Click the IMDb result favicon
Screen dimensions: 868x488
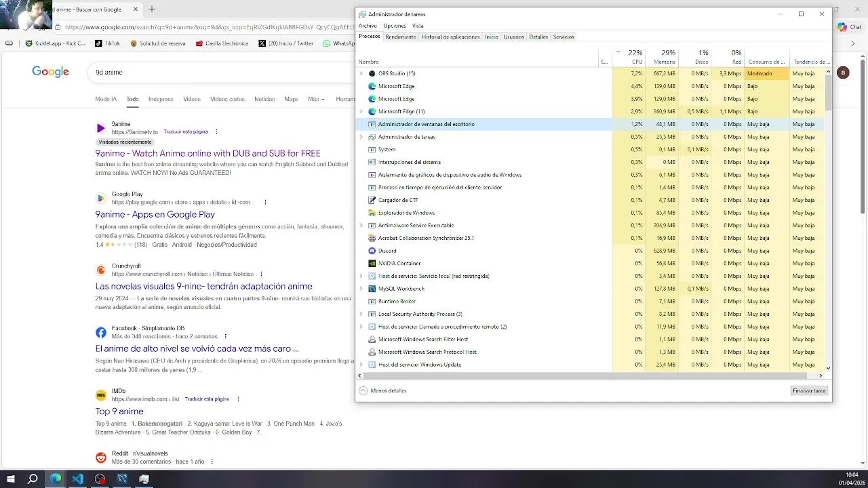(101, 395)
